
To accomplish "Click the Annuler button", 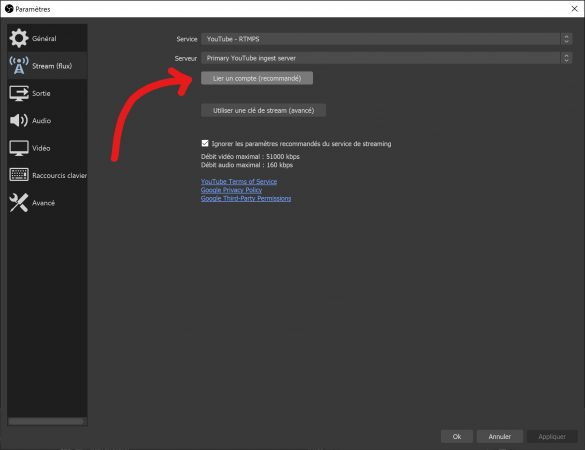I will tap(500, 436).
